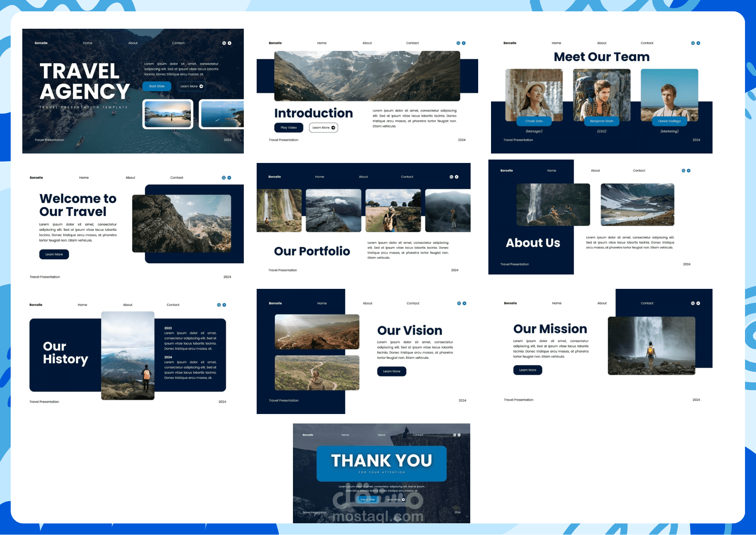Click the play icon on Our Vision slide
This screenshot has height=535, width=756.
465,303
